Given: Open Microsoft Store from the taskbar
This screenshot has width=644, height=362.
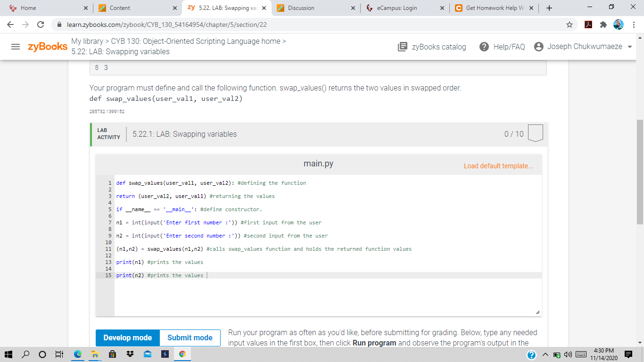Looking at the screenshot, I should [112, 354].
